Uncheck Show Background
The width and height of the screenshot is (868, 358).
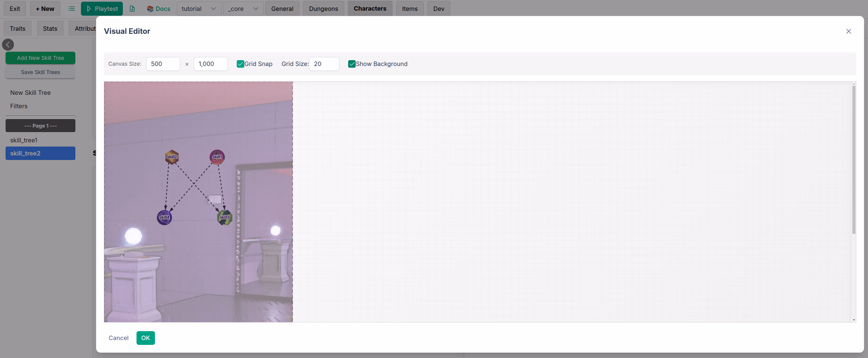point(352,64)
